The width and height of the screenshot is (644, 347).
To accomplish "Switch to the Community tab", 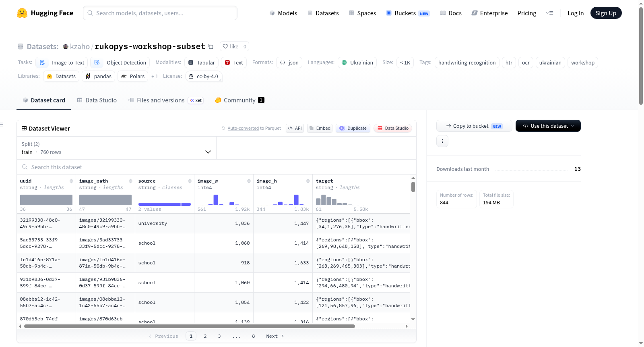I will 239,100.
